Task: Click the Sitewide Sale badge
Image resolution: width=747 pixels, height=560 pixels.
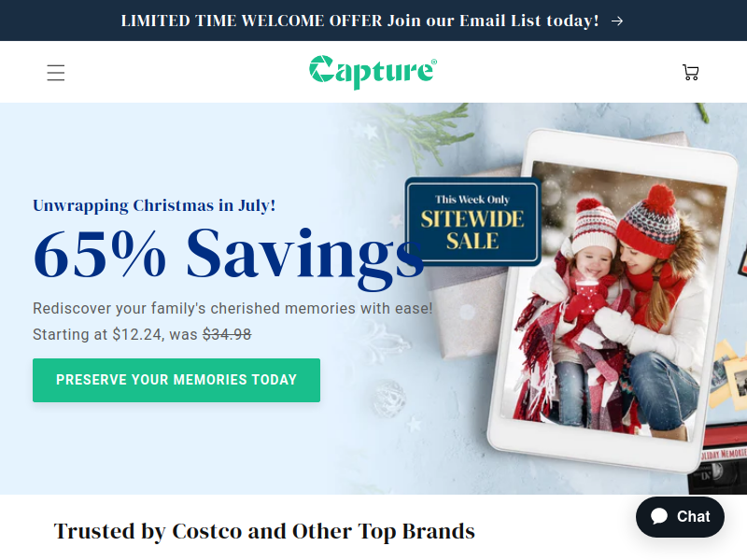Action: 472,221
